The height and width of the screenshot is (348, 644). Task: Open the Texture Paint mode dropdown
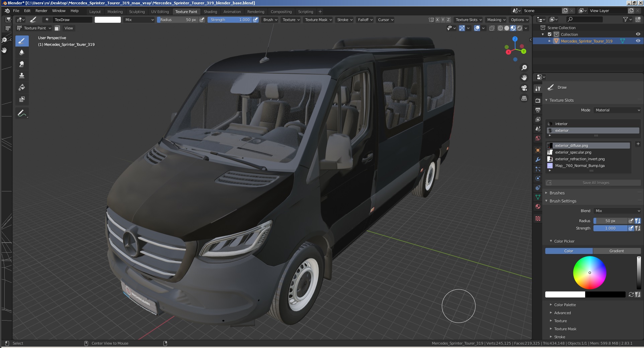tap(34, 28)
